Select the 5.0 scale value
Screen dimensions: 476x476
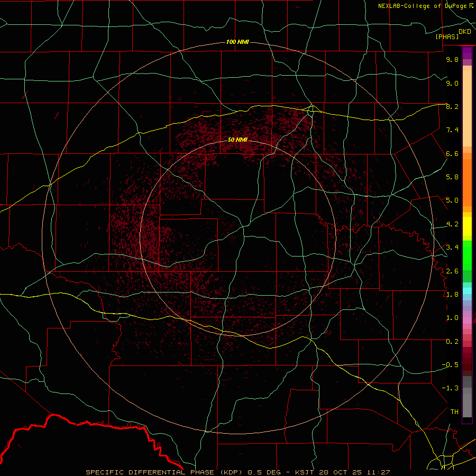pos(452,200)
